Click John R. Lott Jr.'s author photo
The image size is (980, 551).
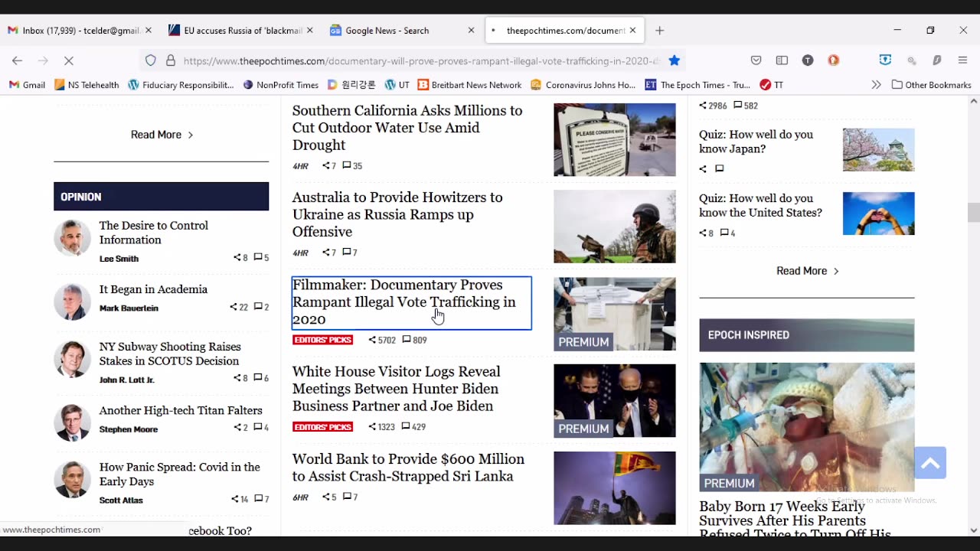[72, 359]
